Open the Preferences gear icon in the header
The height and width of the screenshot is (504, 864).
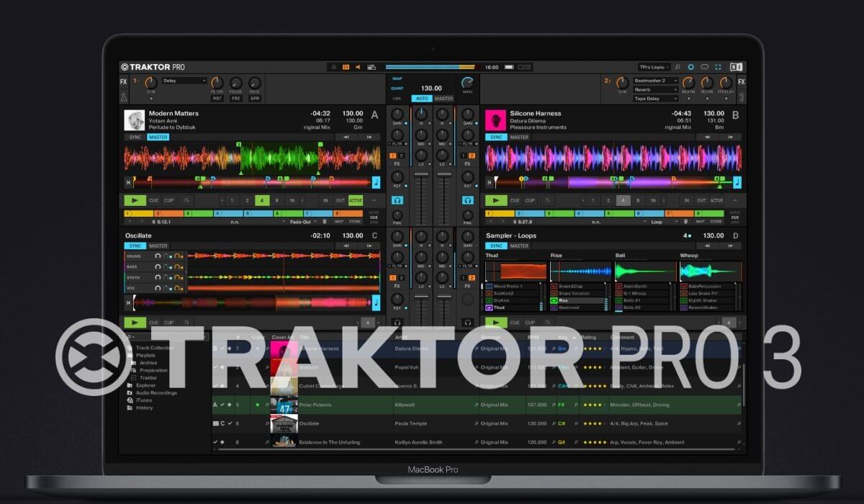pos(690,67)
